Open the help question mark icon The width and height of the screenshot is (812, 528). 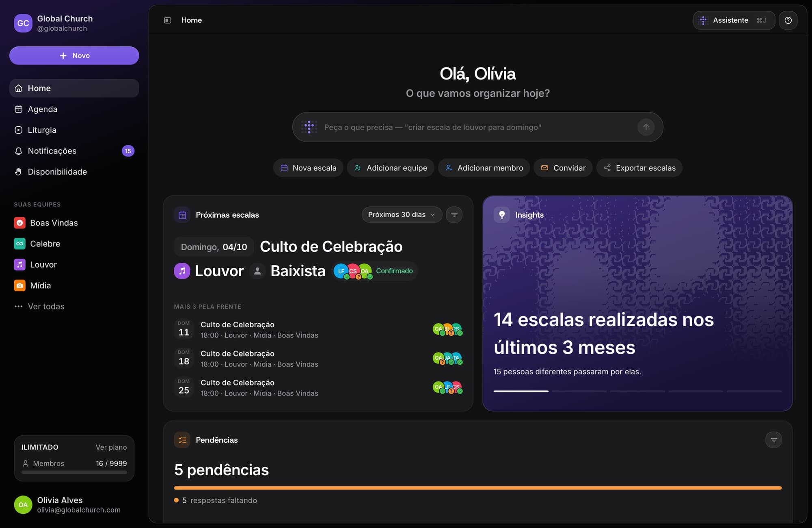click(788, 20)
